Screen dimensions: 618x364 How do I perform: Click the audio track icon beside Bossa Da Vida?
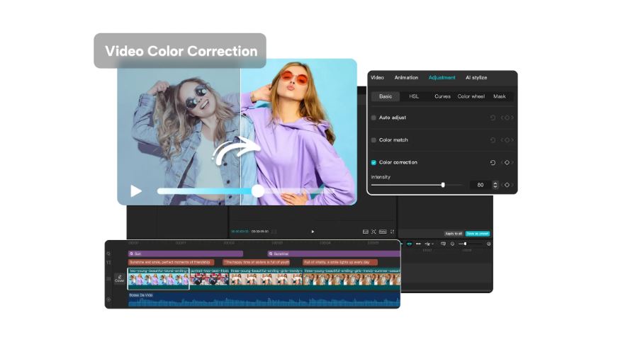108,300
